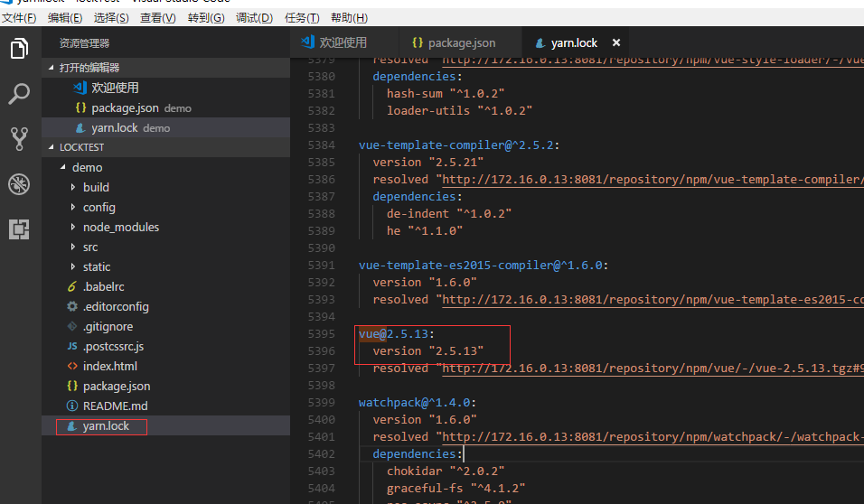
Task: Collapse the demo folder arrow
Action: 63,167
